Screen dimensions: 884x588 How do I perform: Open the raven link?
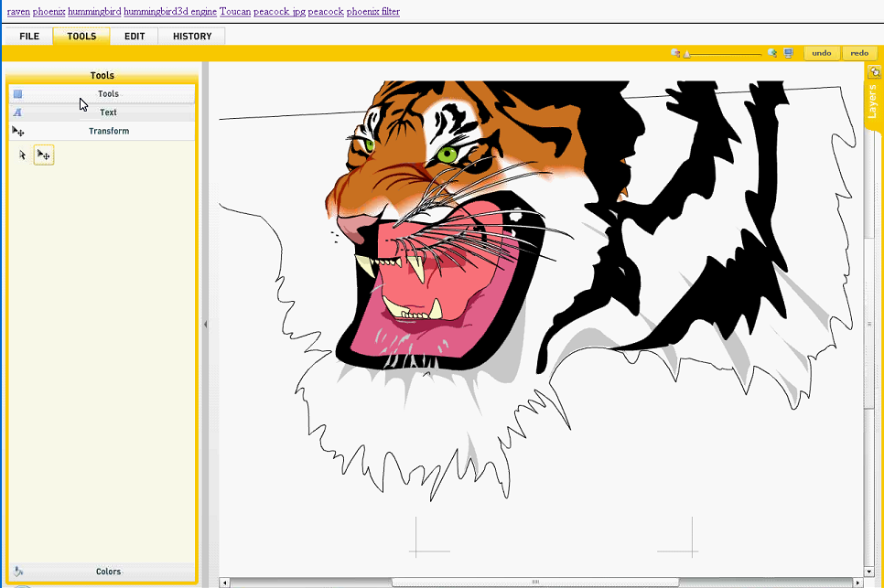(18, 11)
